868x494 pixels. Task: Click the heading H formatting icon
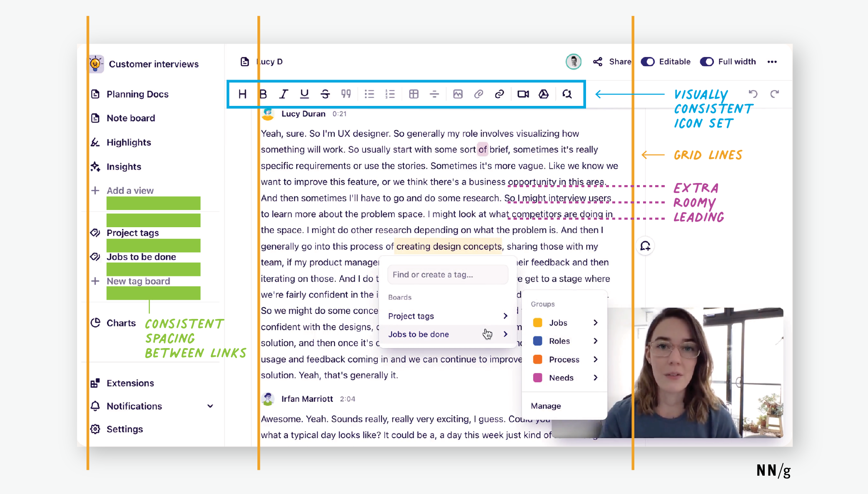pyautogui.click(x=243, y=94)
